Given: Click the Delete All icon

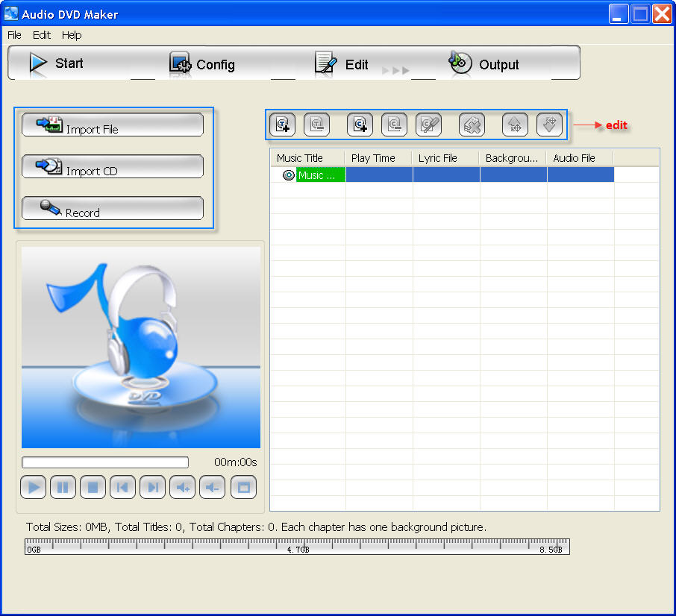Looking at the screenshot, I should pyautogui.click(x=472, y=125).
